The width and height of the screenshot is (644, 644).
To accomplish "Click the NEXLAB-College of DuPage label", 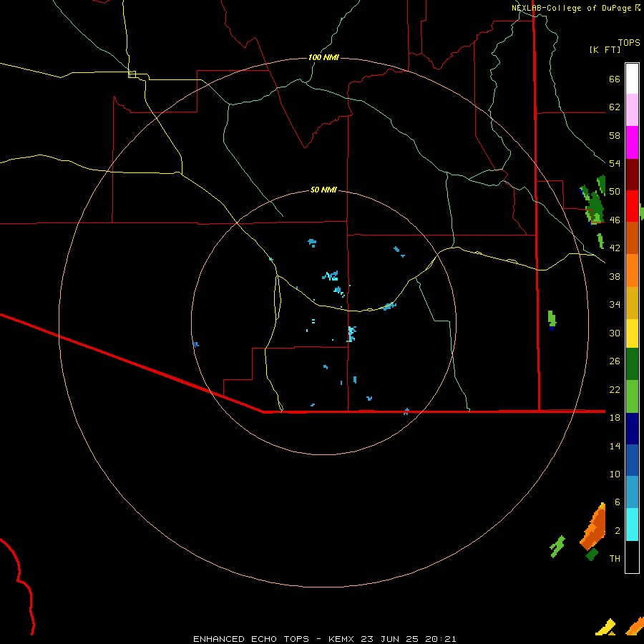I will pos(572,8).
